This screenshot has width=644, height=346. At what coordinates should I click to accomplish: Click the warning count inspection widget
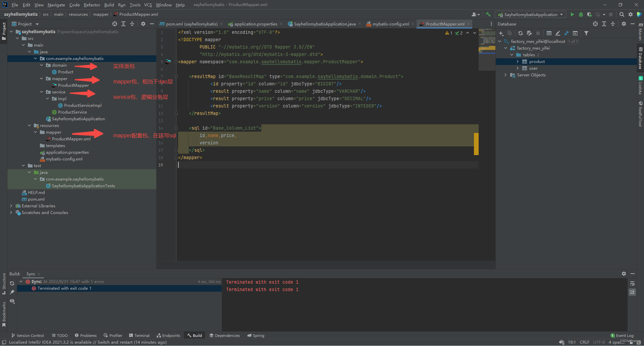click(x=449, y=33)
